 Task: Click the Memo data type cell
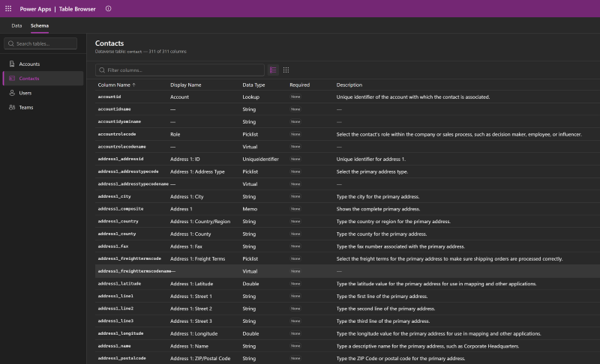250,209
